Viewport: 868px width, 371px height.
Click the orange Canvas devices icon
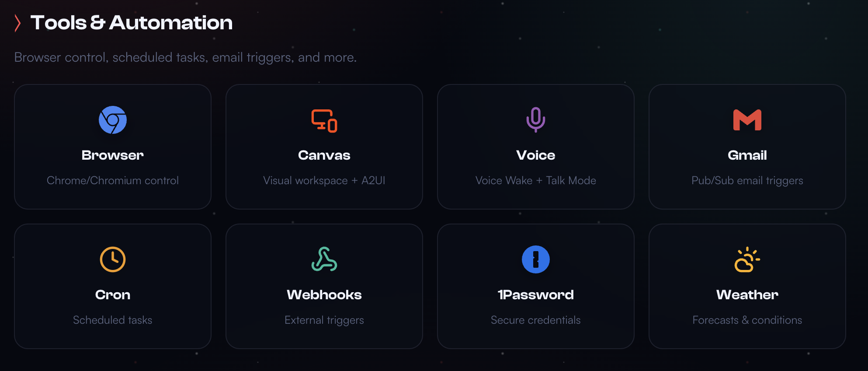coord(324,121)
